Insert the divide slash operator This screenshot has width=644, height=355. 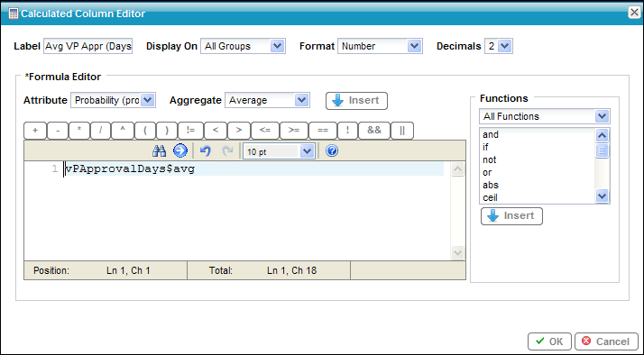coord(101,131)
